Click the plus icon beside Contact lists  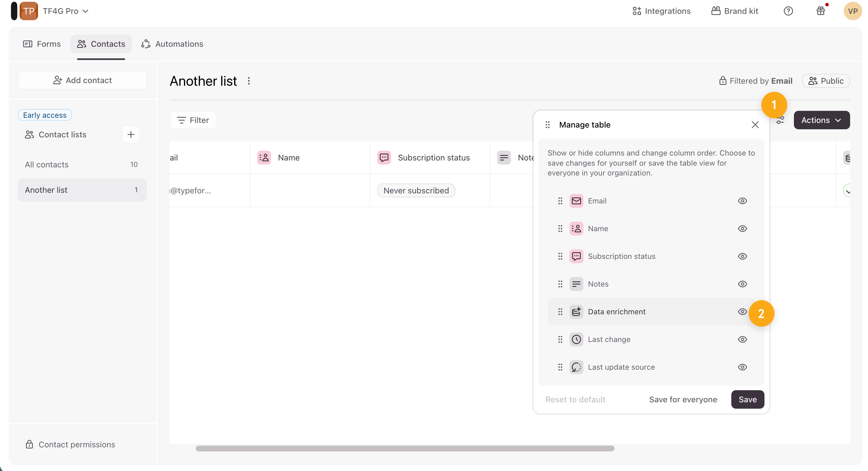coord(131,134)
